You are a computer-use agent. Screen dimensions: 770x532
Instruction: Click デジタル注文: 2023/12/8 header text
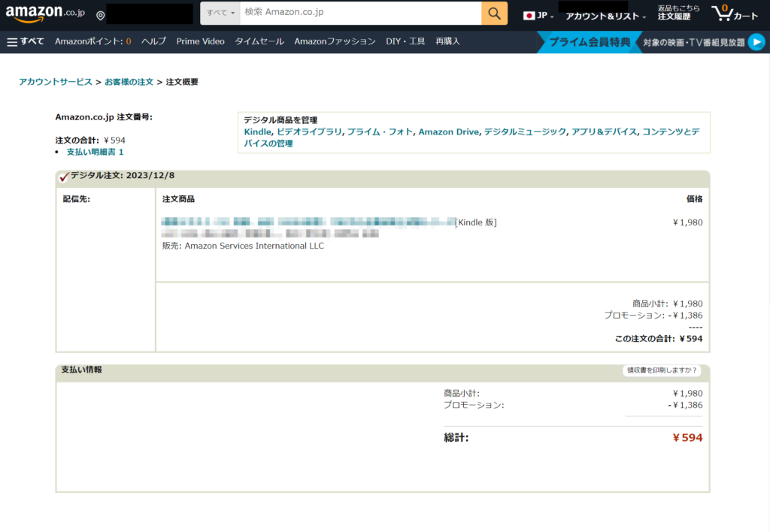tap(123, 176)
